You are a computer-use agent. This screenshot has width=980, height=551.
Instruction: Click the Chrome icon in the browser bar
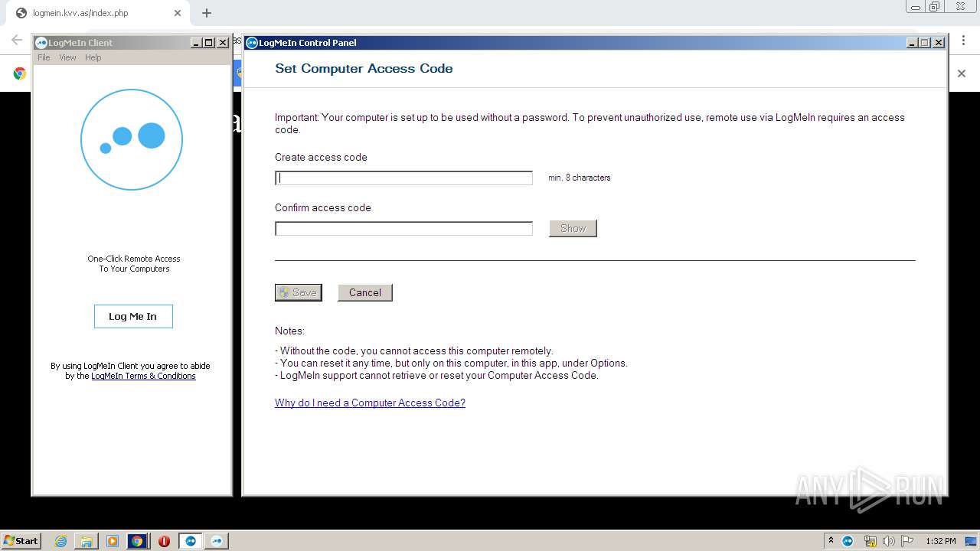20,73
